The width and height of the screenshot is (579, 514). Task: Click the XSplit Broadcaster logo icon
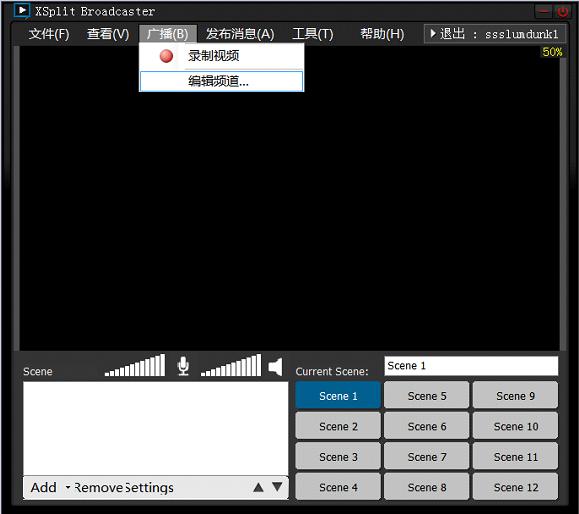21,11
